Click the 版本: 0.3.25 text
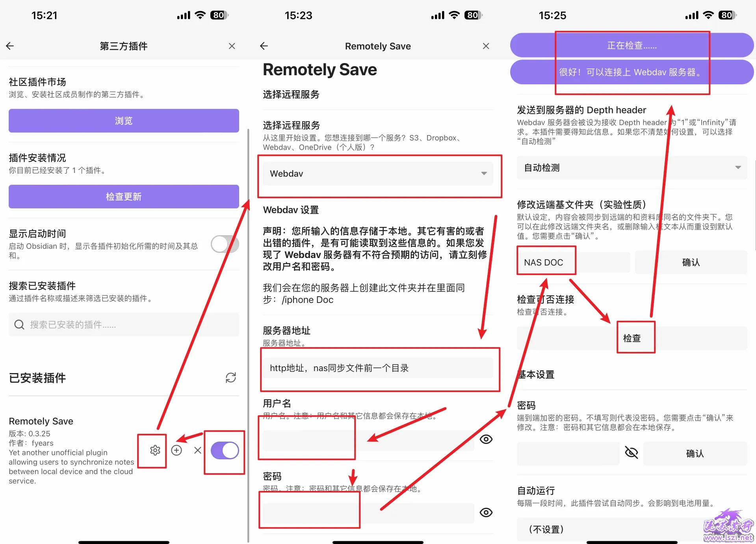This screenshot has height=544, width=756. (30, 434)
